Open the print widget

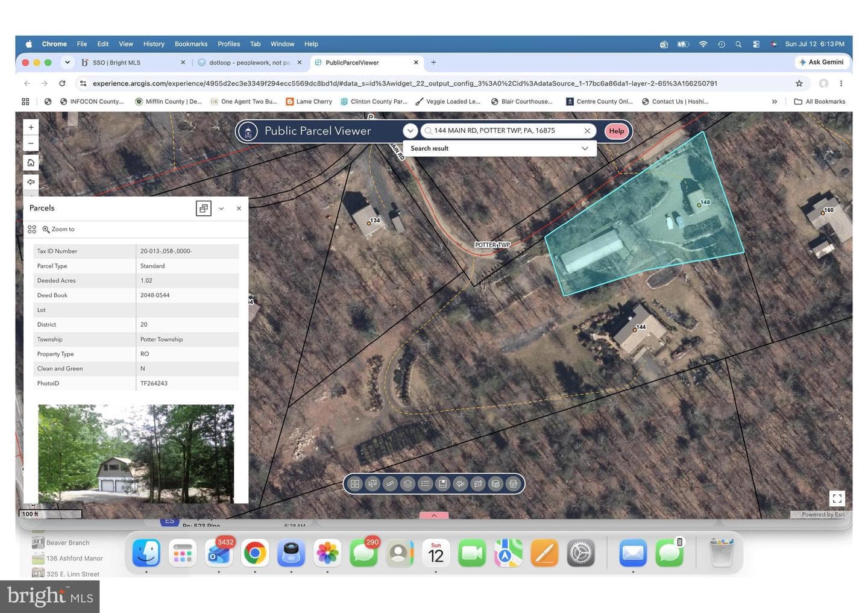(513, 483)
